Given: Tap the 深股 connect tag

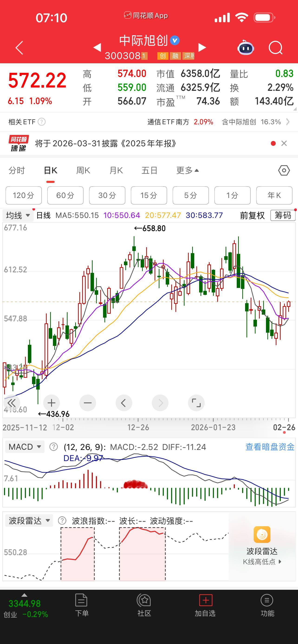Looking at the screenshot, I should [188, 56].
